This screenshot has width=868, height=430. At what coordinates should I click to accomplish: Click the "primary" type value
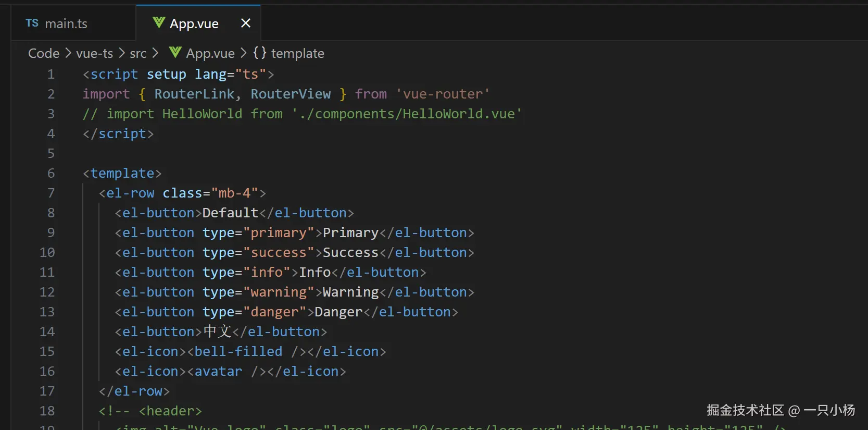point(279,232)
